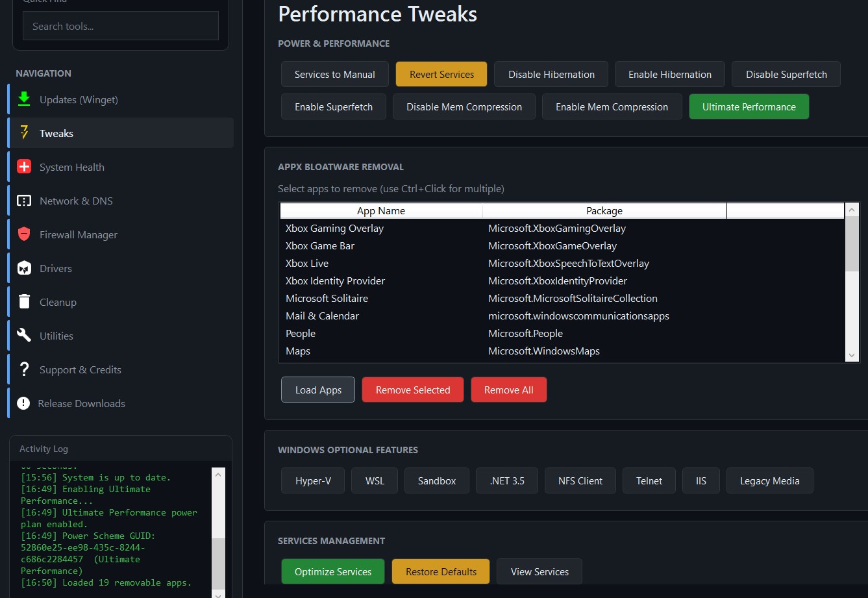Viewport: 868px width, 598px height.
Task: Enable Hibernation in Power & Performance
Action: pyautogui.click(x=669, y=74)
